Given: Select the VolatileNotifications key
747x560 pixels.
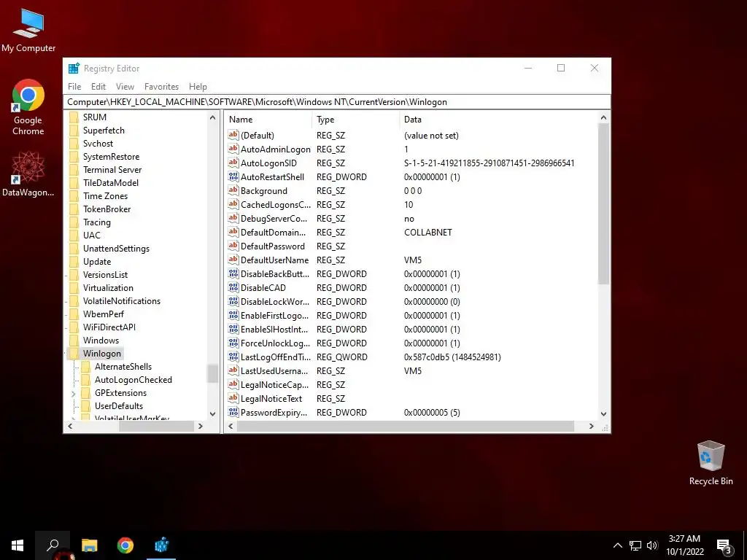Looking at the screenshot, I should [x=122, y=301].
